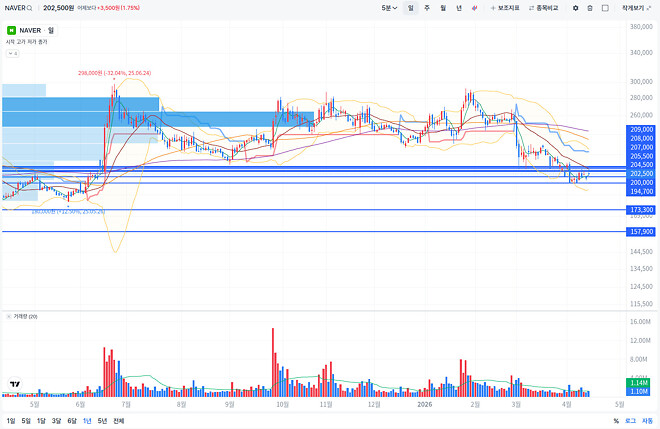Viewport: 660px width, 429px height.
Task: Set range to 5년
Action: click(102, 421)
